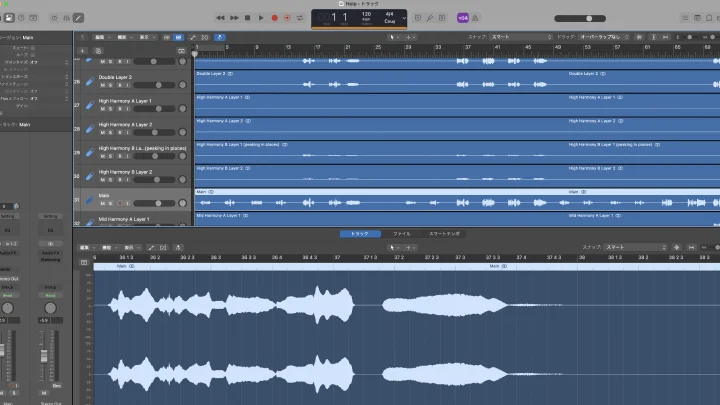Screen dimensions: 720x405
Task: Click the Duplicate Track button
Action: [98, 51]
